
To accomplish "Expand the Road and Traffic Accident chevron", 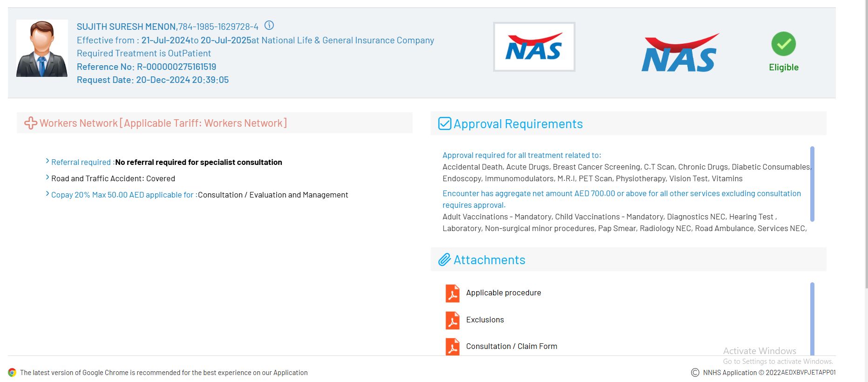I will (x=47, y=177).
